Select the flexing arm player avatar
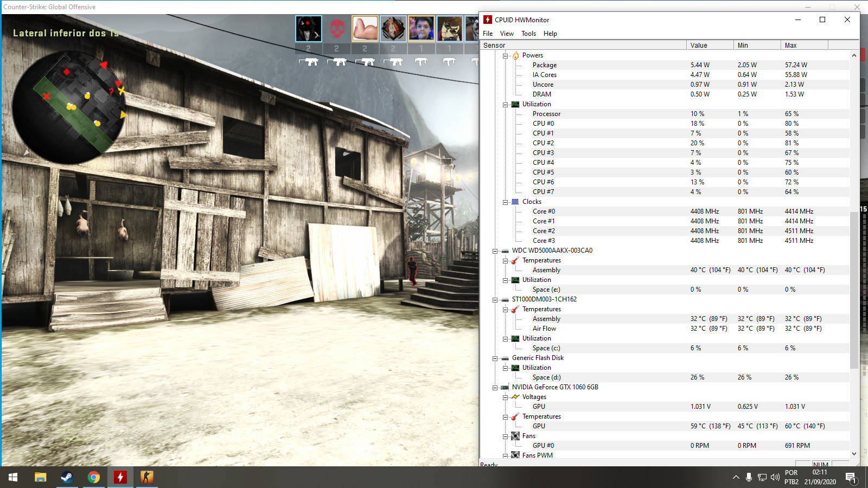Screen dimensions: 868x488 (x=365, y=29)
